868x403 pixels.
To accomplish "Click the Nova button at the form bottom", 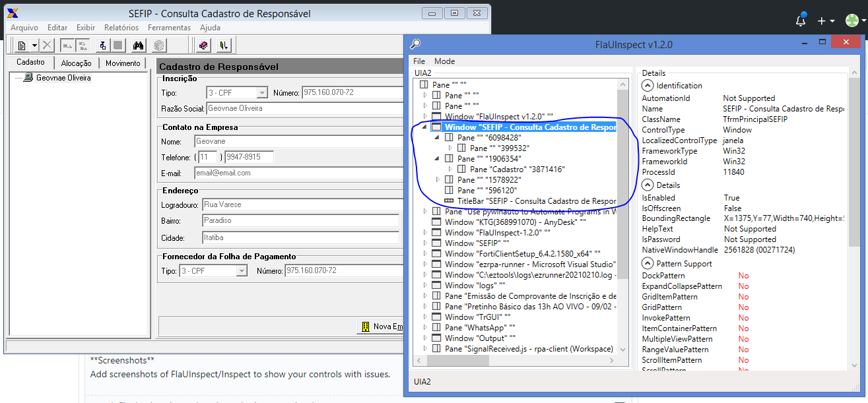I will 382,326.
